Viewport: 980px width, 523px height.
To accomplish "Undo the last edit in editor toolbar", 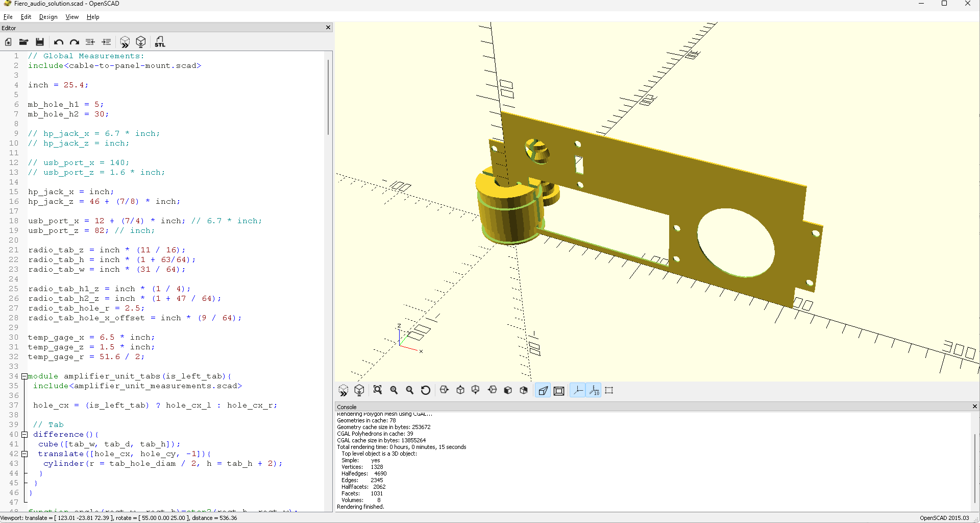I will coord(59,42).
